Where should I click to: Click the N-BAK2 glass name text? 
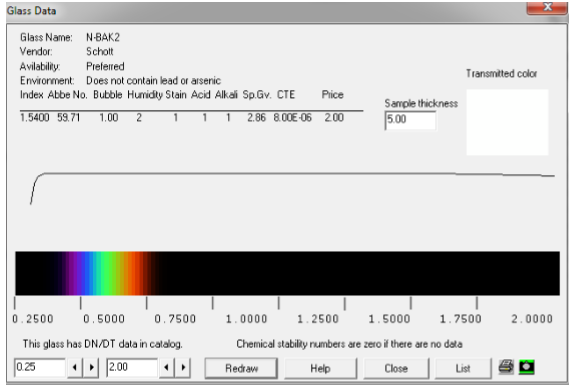[103, 37]
